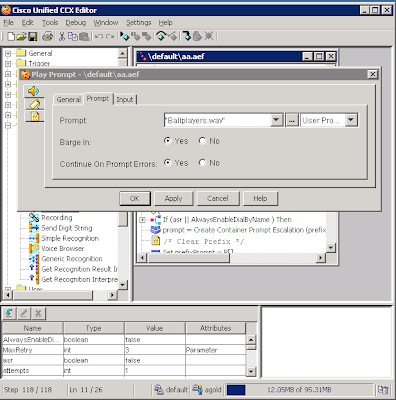Click the Send Digit String step icon
The height and width of the screenshot is (400, 396).
tap(34, 228)
